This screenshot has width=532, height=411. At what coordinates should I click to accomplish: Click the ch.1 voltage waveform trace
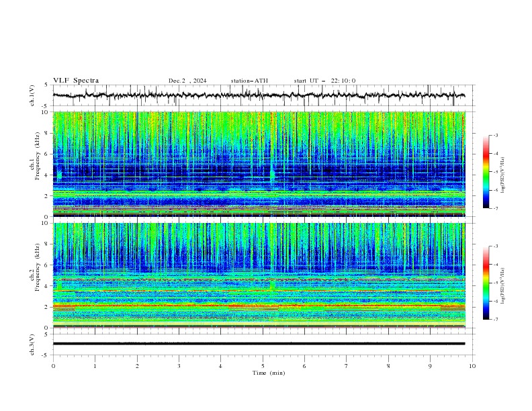(x=259, y=95)
